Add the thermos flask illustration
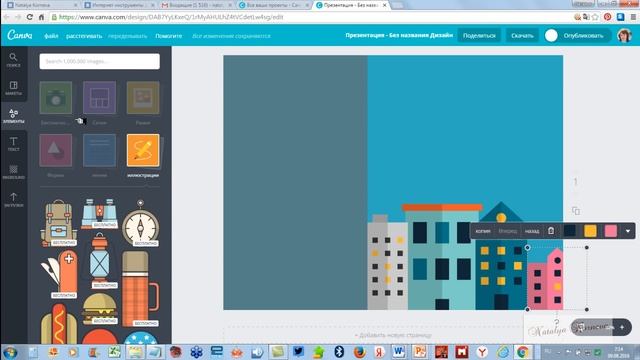The width and height of the screenshot is (640, 360). click(140, 289)
